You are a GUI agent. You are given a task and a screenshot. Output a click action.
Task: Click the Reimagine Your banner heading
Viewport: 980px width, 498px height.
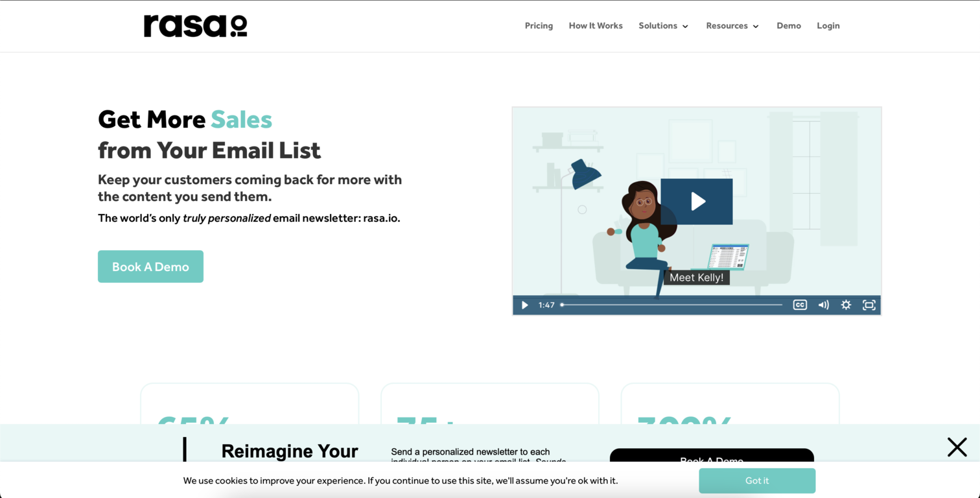(x=290, y=451)
